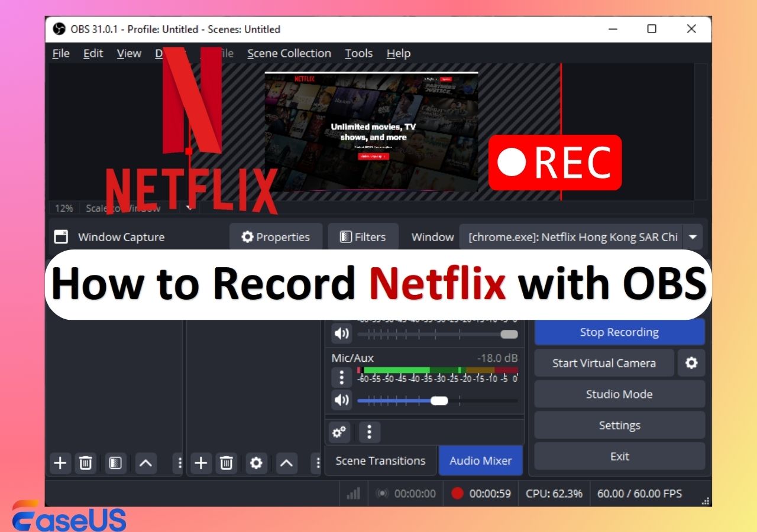Click the Mic/Aux channel label
757x532 pixels.
click(x=352, y=358)
